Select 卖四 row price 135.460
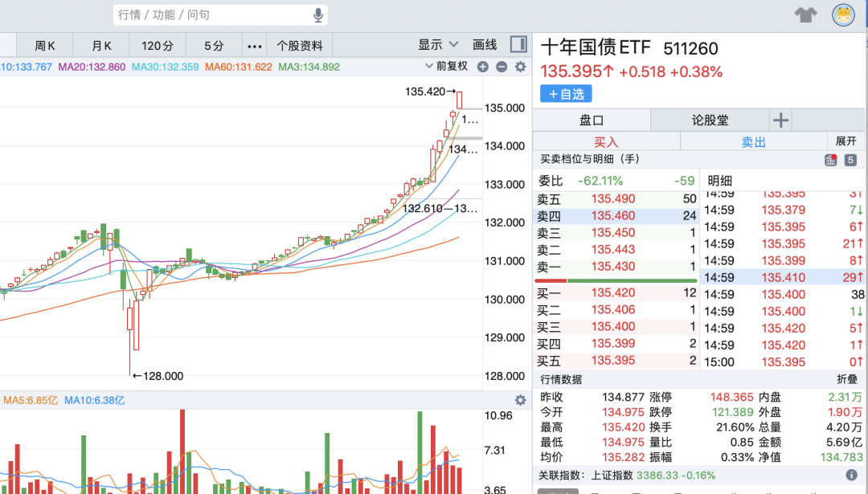The width and height of the screenshot is (868, 494). click(x=616, y=216)
